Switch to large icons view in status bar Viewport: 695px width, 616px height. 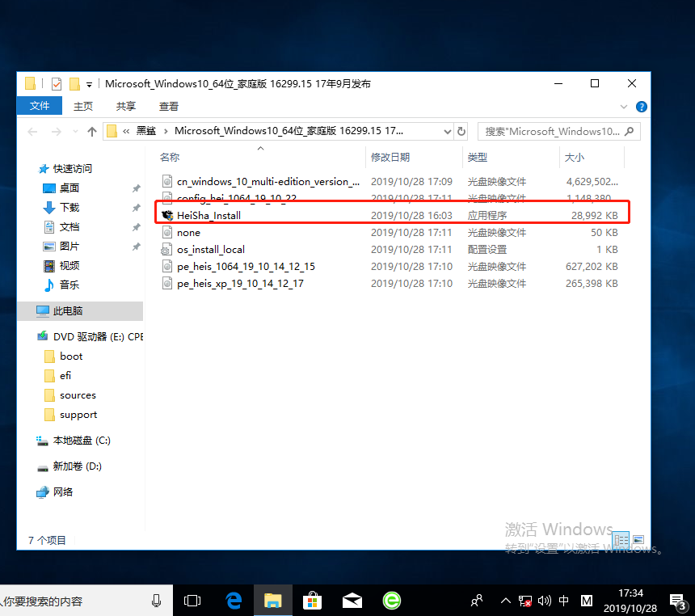[638, 540]
